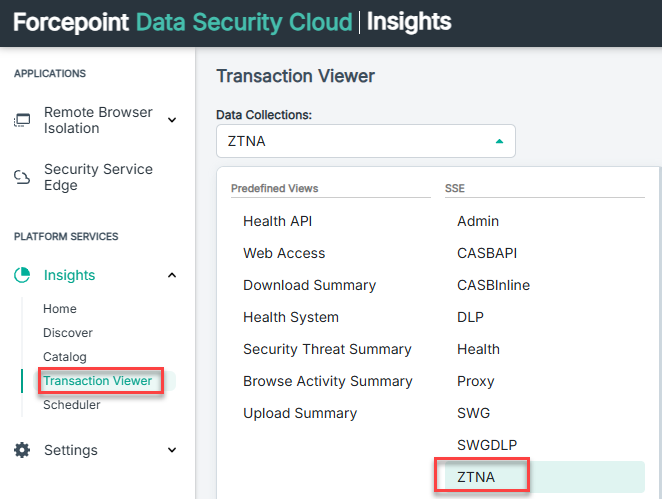Open the Catalog page
662x499 pixels.
click(65, 357)
